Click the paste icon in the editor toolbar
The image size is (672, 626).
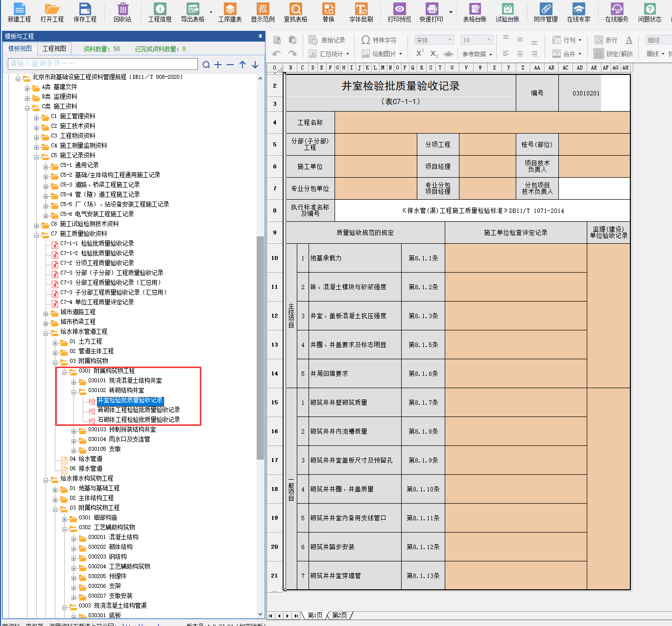(292, 40)
